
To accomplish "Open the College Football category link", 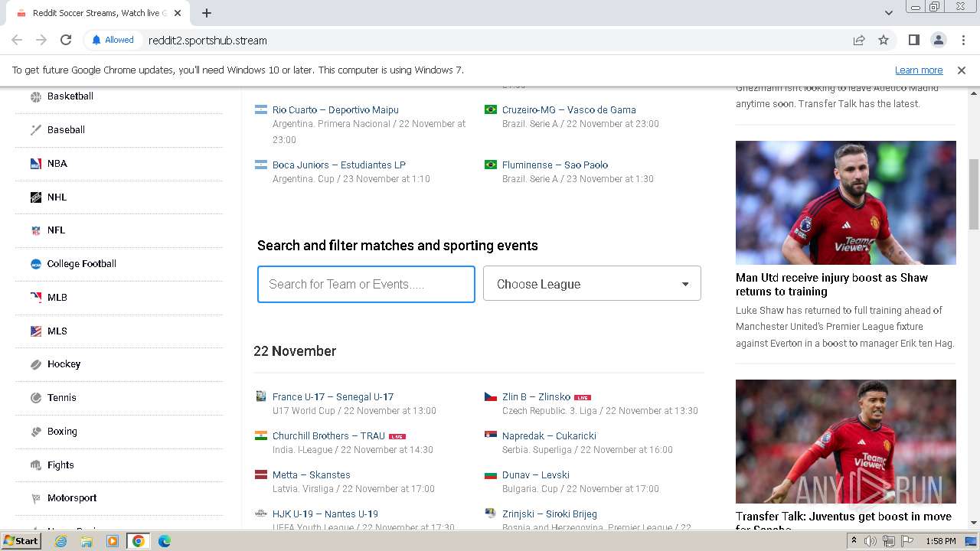I will (x=82, y=264).
